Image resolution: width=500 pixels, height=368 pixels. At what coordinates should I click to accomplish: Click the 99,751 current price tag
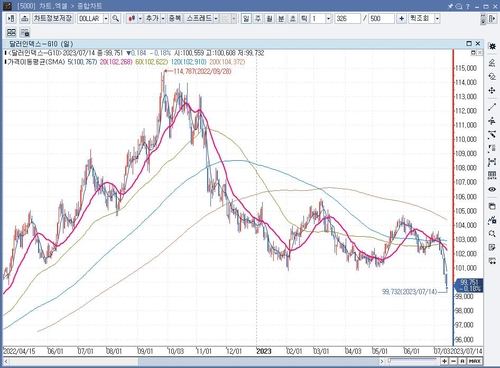coord(469,285)
